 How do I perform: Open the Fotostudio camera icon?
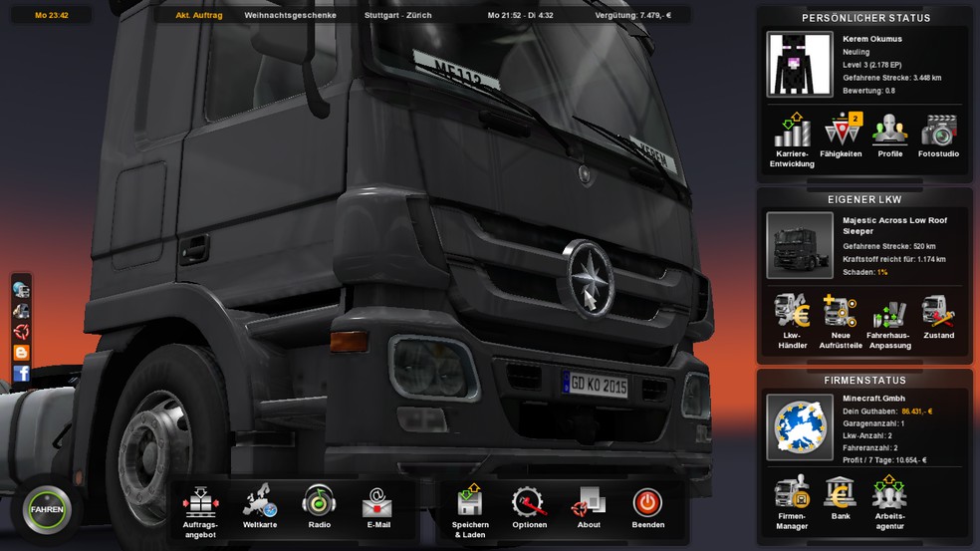pos(938,132)
